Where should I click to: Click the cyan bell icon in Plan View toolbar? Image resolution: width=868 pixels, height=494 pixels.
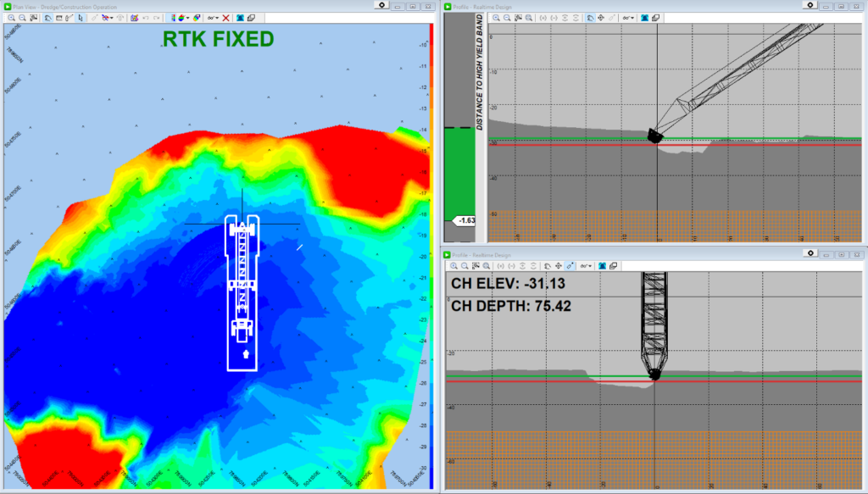coord(240,18)
